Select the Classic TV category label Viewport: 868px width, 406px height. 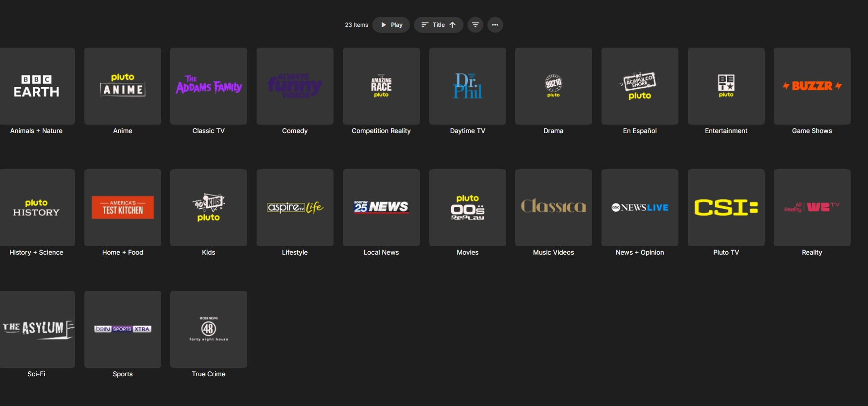(x=208, y=131)
